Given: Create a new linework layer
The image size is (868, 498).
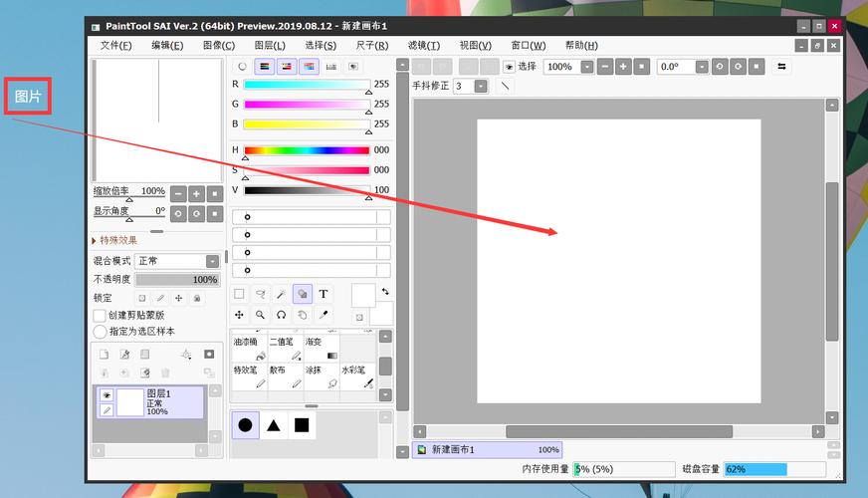Looking at the screenshot, I should coord(125,355).
